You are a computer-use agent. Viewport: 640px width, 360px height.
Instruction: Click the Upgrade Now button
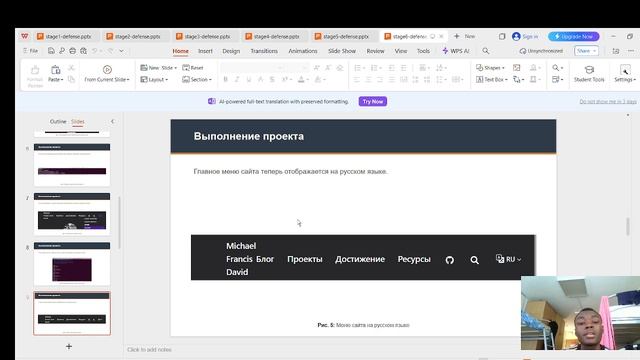click(x=574, y=36)
